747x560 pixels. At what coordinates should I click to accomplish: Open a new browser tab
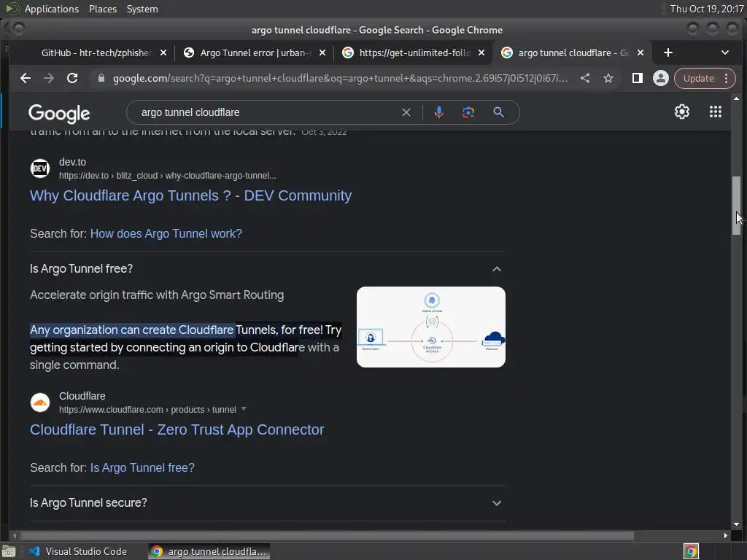pyautogui.click(x=668, y=52)
